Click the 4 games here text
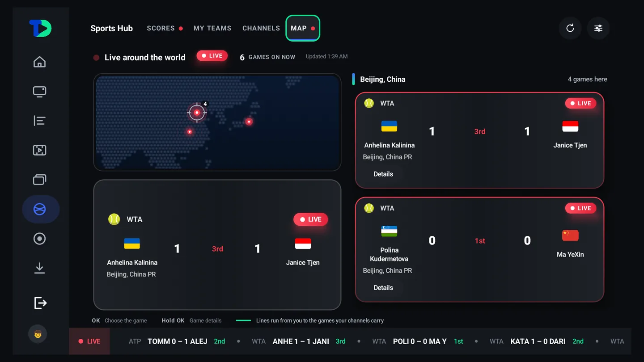Image resolution: width=644 pixels, height=362 pixels. click(588, 79)
